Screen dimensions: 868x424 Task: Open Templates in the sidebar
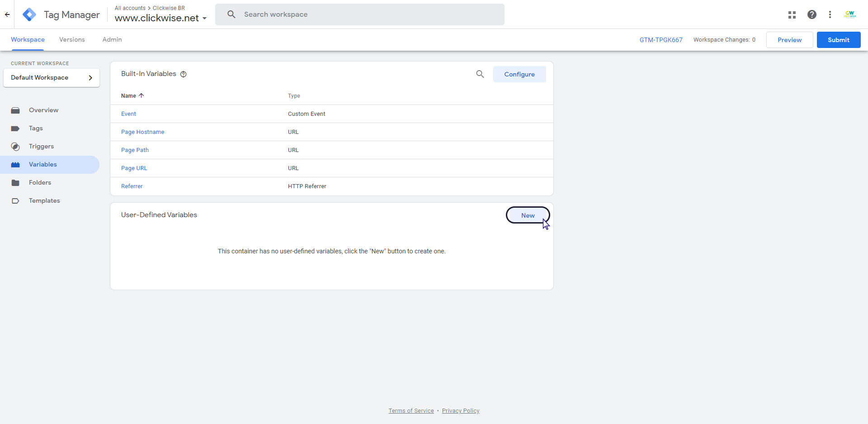(x=44, y=200)
